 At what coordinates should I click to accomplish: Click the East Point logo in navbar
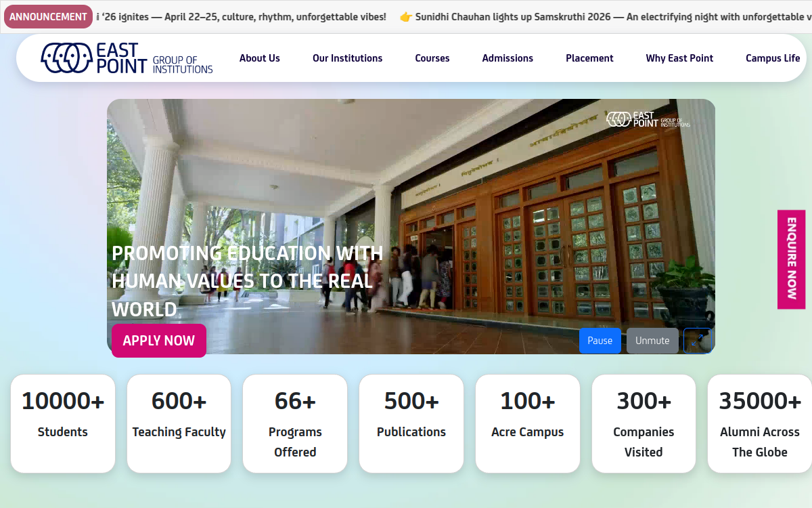[127, 58]
